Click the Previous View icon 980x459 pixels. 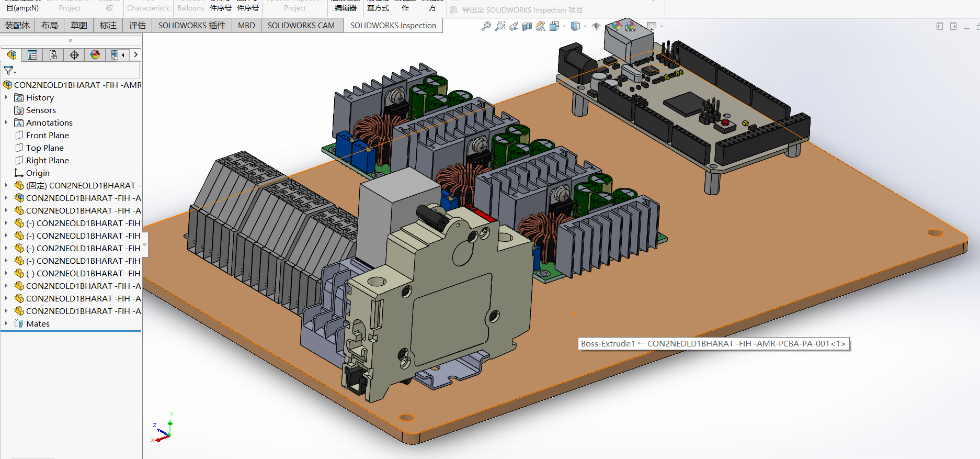click(x=514, y=26)
